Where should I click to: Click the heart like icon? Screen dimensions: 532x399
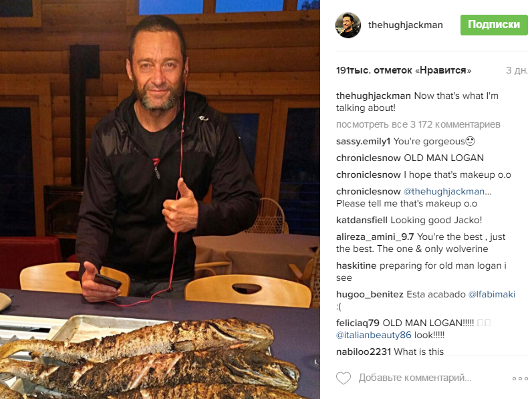click(343, 378)
